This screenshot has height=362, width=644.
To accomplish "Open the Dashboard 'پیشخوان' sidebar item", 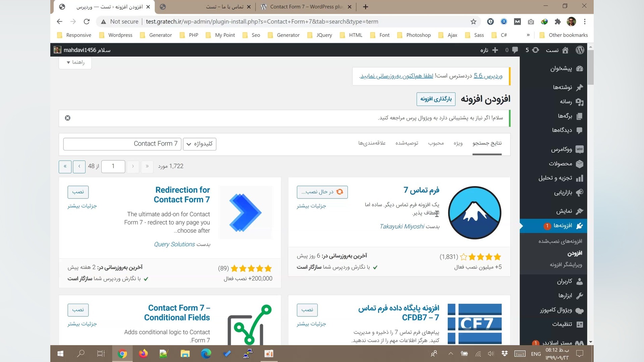I will [x=567, y=69].
